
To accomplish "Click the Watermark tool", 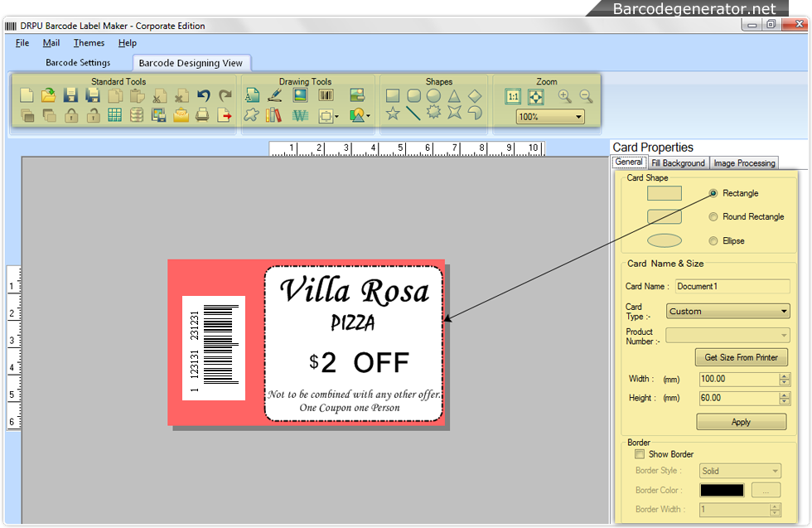I will click(300, 116).
